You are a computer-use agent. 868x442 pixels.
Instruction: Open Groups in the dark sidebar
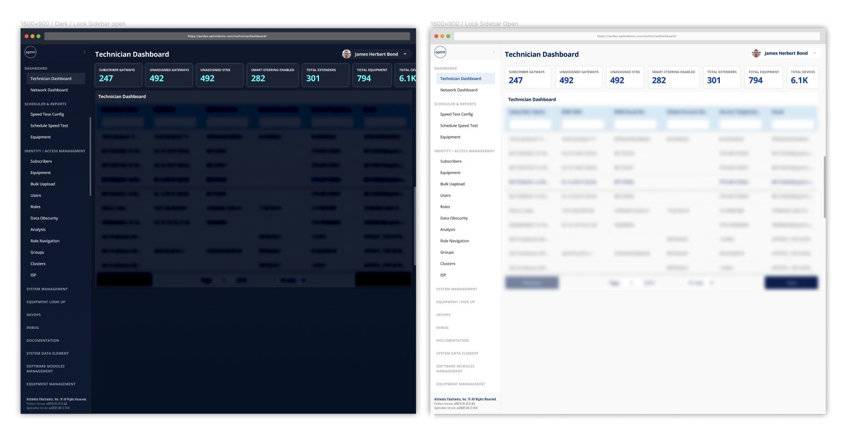click(x=37, y=252)
